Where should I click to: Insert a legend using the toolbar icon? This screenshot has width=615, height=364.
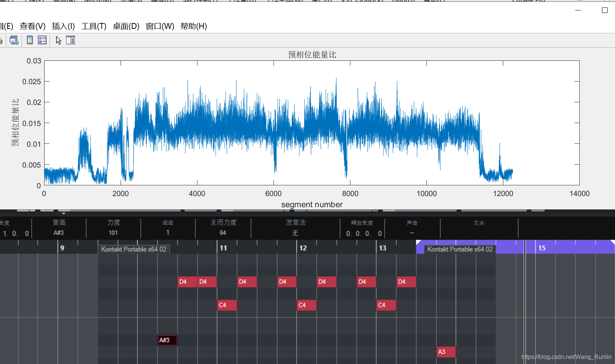(42, 40)
